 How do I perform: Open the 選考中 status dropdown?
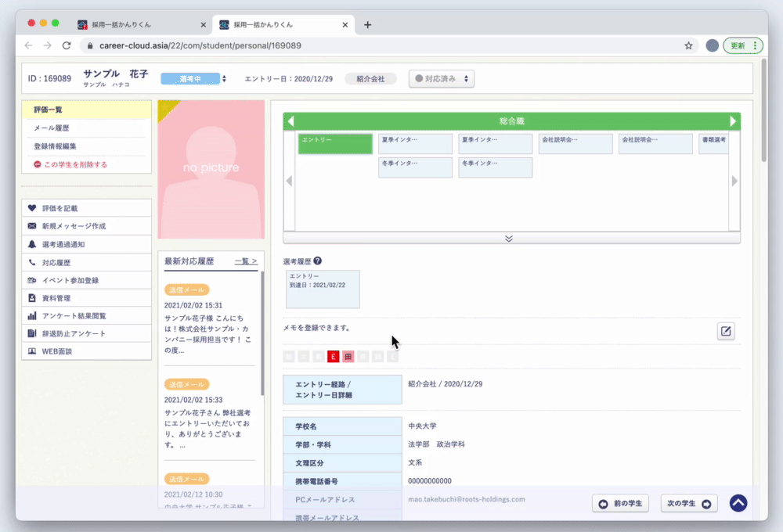pos(193,78)
